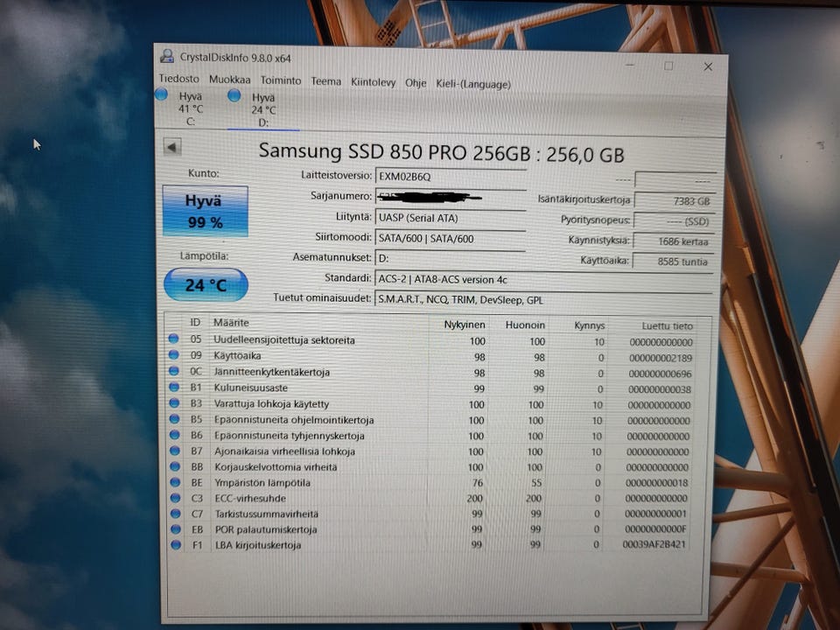Screen dimensions: 840x630
Task: Select the Epäonnistuneita tyhjennyskertoja text
Action: pos(290,436)
